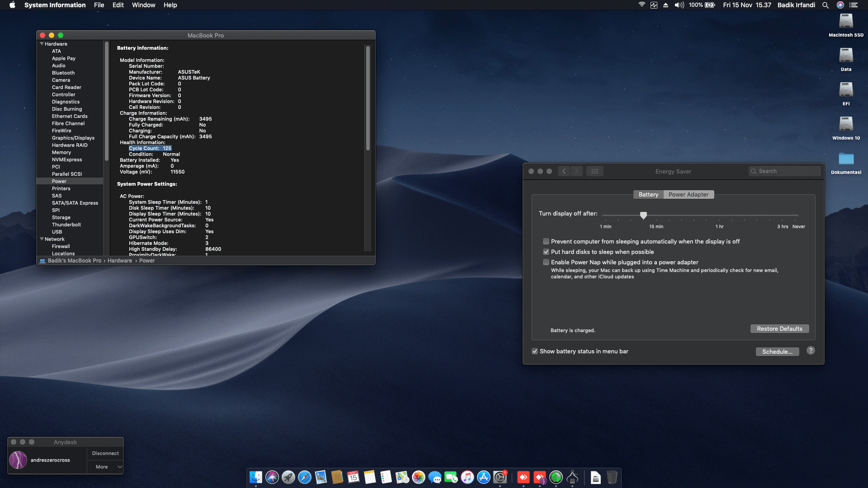Click the display off slider's 1 hr mark
868x488 pixels.
click(719, 216)
